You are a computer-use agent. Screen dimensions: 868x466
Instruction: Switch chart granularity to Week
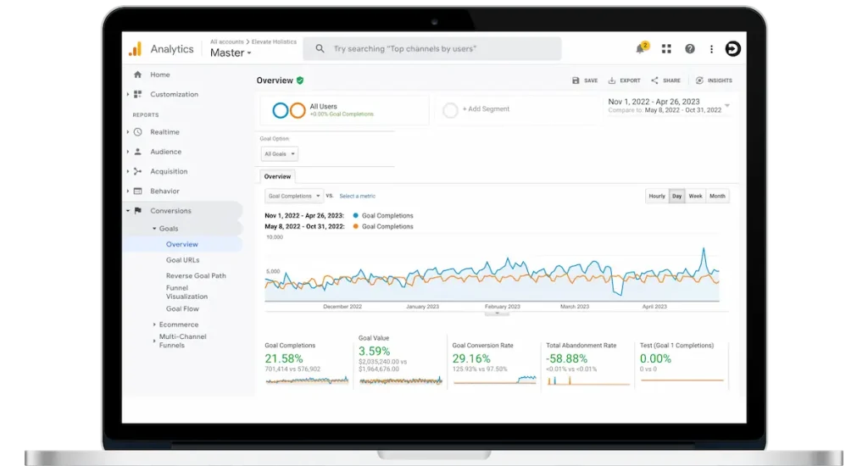click(x=695, y=196)
